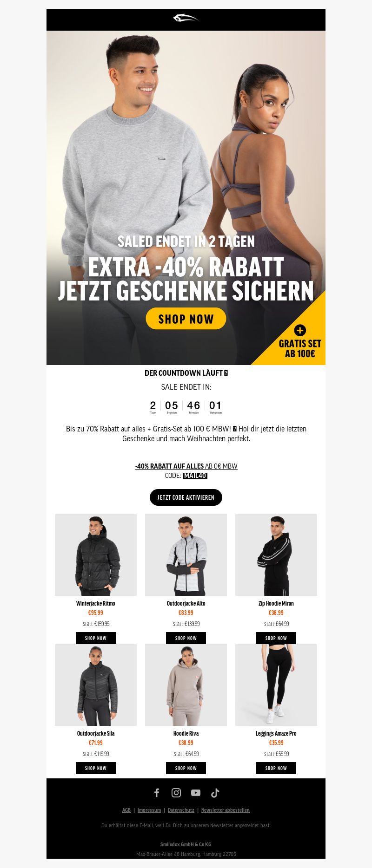The width and height of the screenshot is (372, 868).
Task: Click SHOP NOW under Winterjacke Ritmo
Action: pyautogui.click(x=96, y=638)
